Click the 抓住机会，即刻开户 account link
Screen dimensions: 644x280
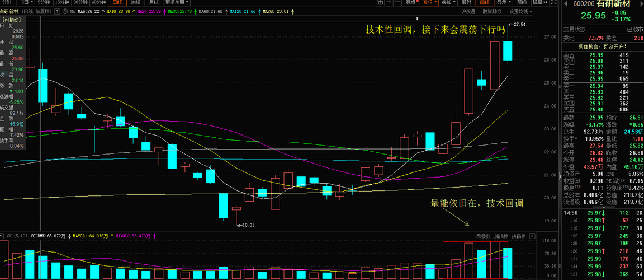[x=603, y=46]
